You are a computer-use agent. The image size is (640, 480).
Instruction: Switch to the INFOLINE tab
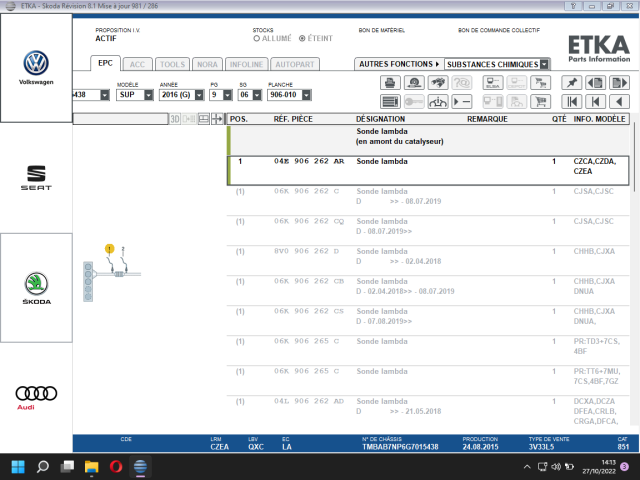click(x=247, y=64)
